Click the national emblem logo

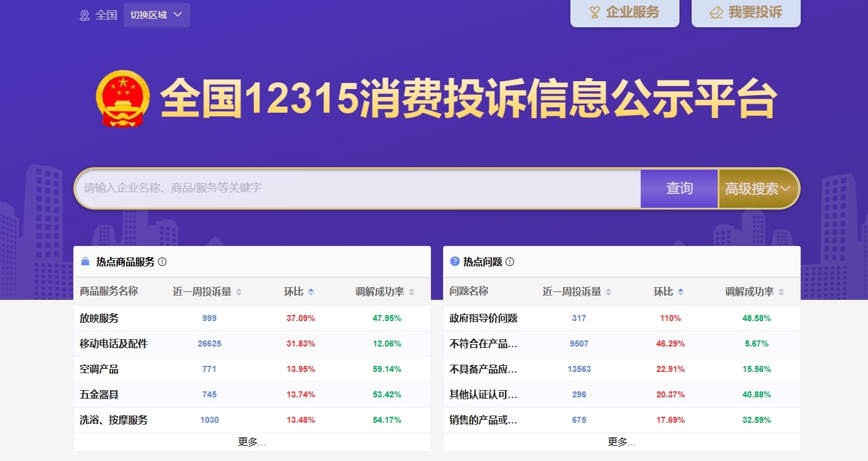[x=123, y=99]
